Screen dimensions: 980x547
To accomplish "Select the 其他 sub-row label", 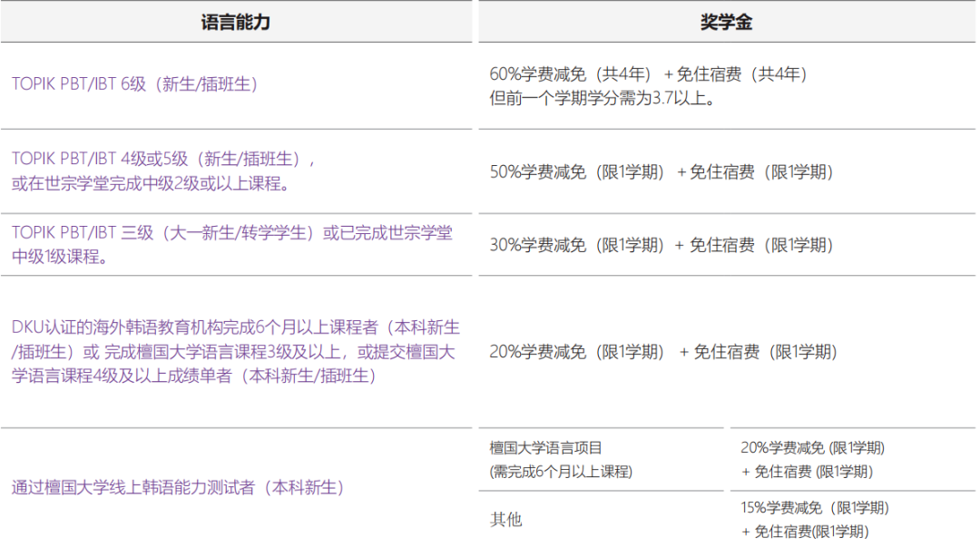I will pyautogui.click(x=506, y=520).
